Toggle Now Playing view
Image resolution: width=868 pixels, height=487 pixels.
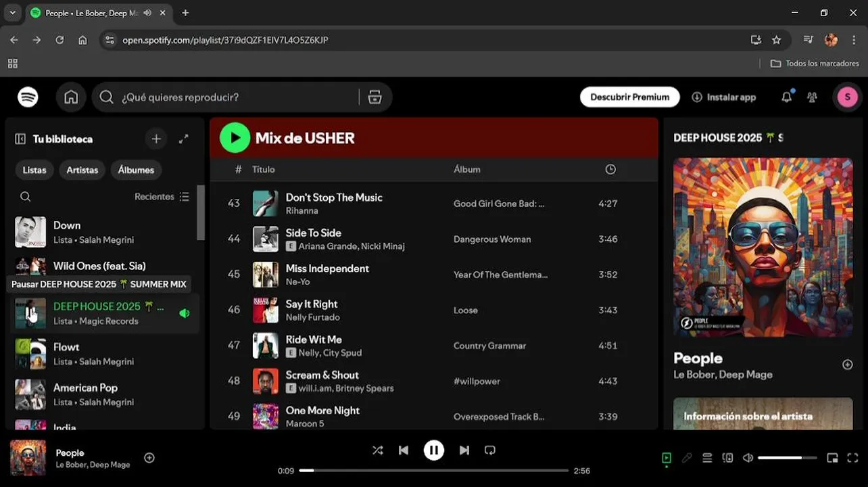667,458
